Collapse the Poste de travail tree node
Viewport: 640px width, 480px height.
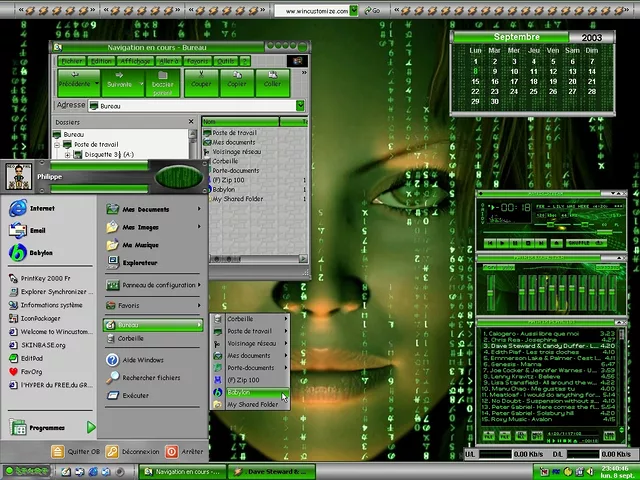pyautogui.click(x=58, y=145)
